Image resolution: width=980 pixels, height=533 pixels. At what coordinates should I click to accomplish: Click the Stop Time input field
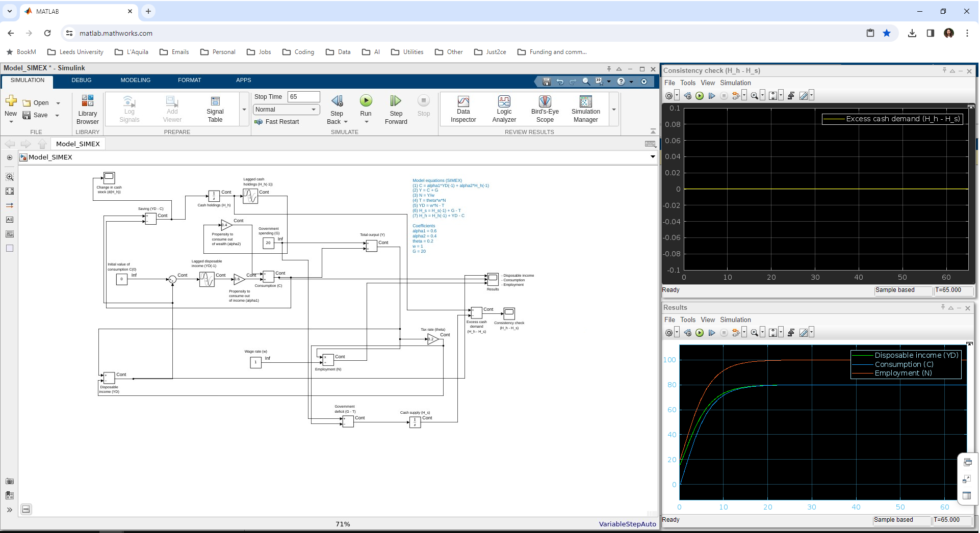point(303,97)
